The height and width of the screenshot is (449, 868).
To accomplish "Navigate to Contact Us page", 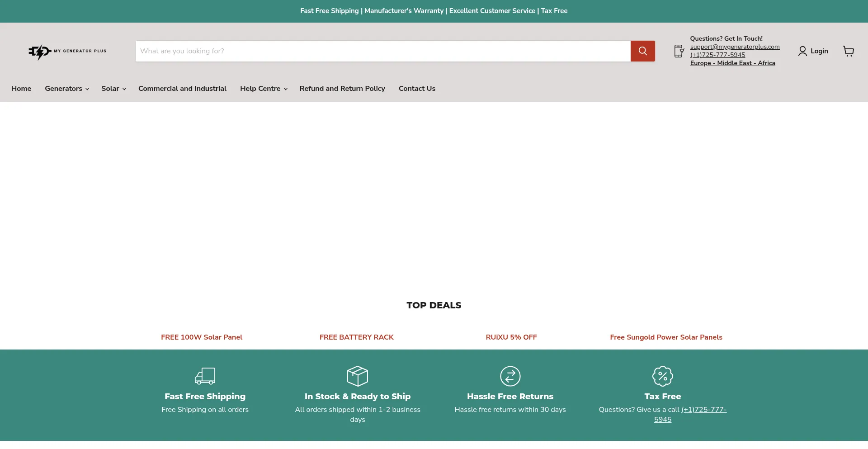I will [x=417, y=89].
